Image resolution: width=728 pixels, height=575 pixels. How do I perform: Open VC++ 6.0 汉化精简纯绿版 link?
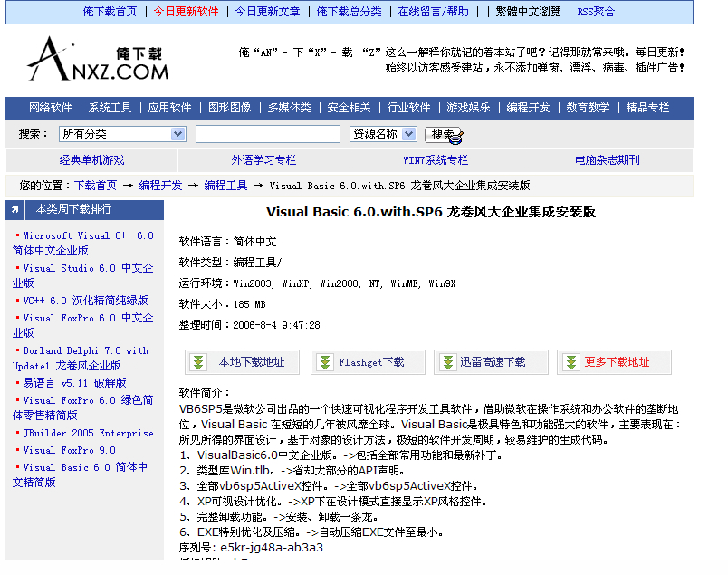click(85, 301)
